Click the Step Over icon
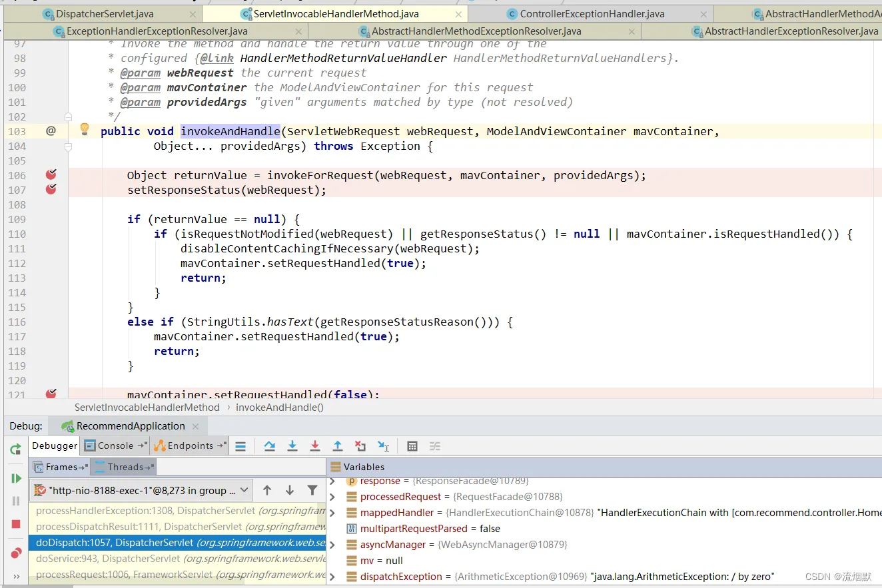Screen dimensions: 882x588 click(269, 446)
